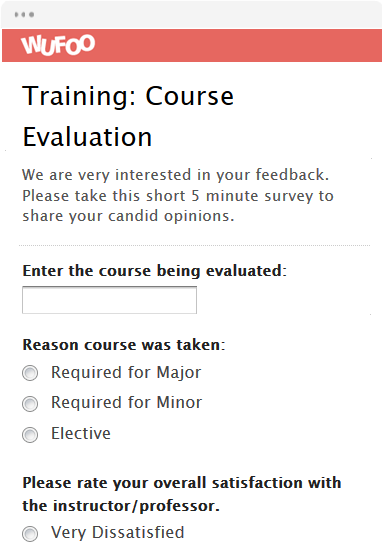Click the 'Required for Major' label text

tap(126, 373)
